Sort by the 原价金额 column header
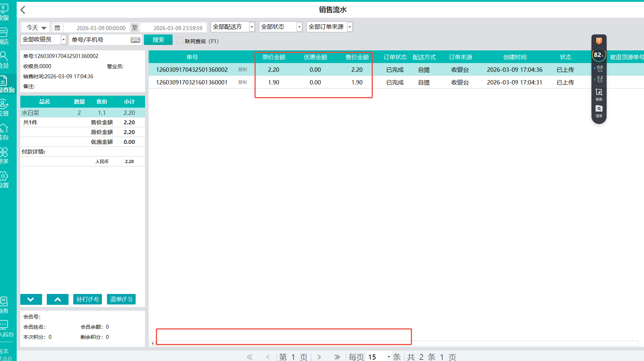The image size is (644, 361). coord(274,57)
